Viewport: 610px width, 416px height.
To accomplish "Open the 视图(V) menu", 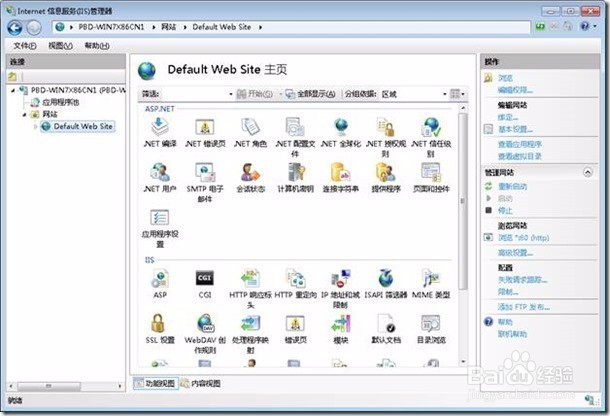I will pyautogui.click(x=60, y=46).
